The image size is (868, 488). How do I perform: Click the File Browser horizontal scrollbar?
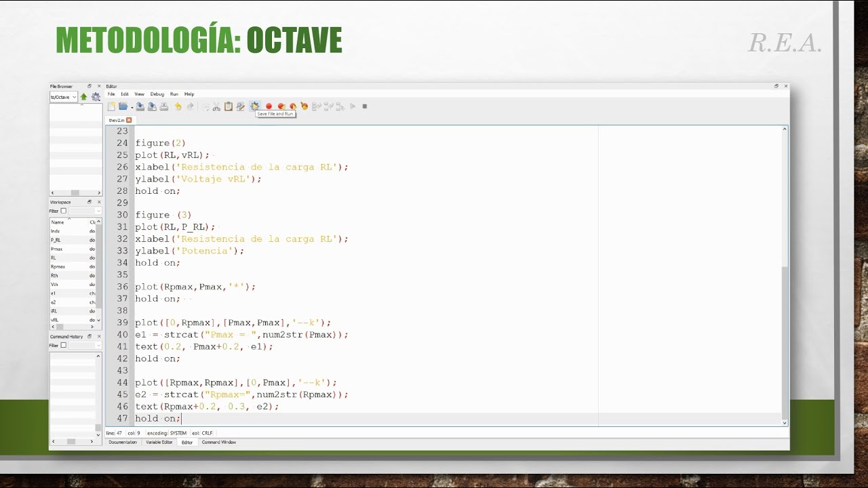tap(75, 192)
